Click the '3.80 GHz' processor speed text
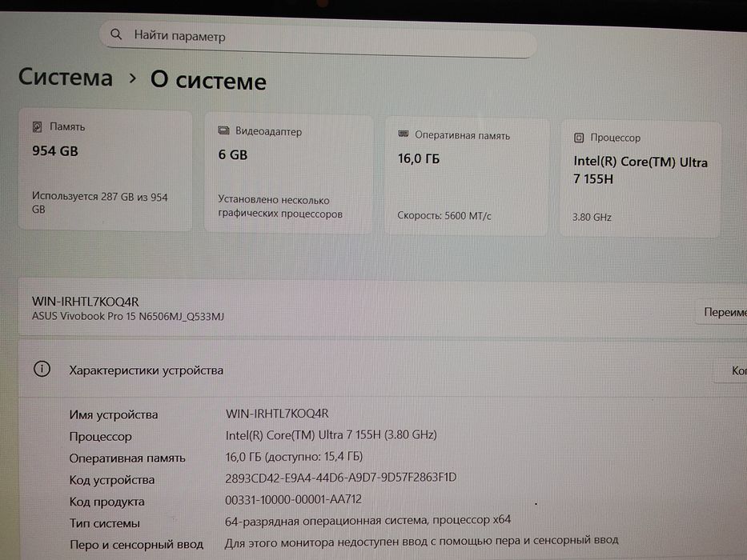This screenshot has width=747, height=560. (x=592, y=217)
